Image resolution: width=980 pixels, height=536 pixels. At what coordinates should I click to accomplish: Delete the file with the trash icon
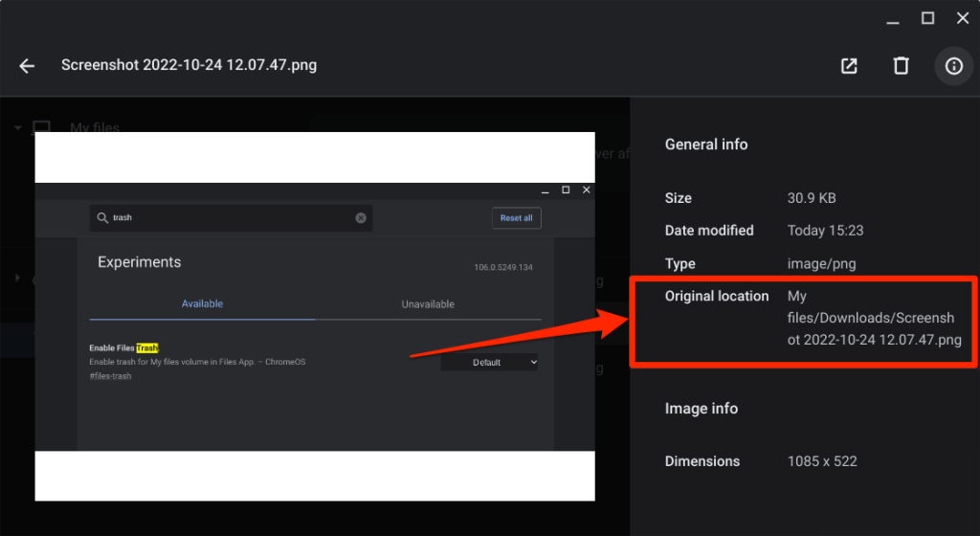(x=901, y=66)
